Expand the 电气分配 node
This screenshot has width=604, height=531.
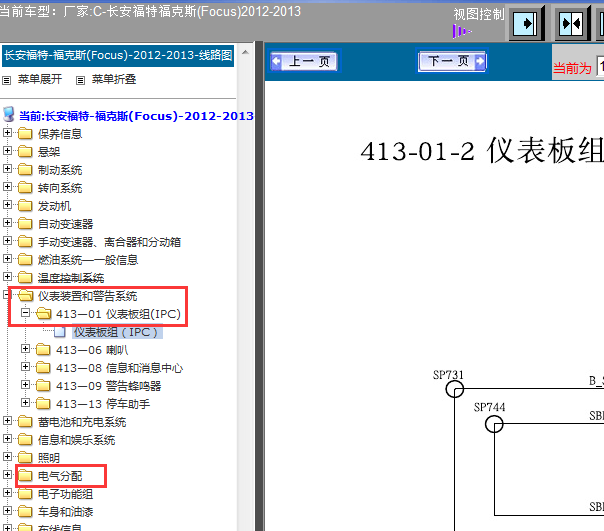click(7, 475)
